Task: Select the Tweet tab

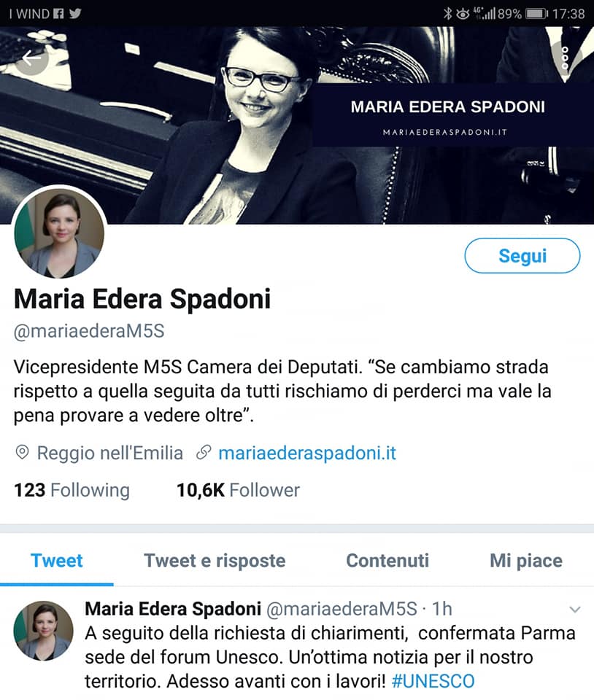Action: 57,561
